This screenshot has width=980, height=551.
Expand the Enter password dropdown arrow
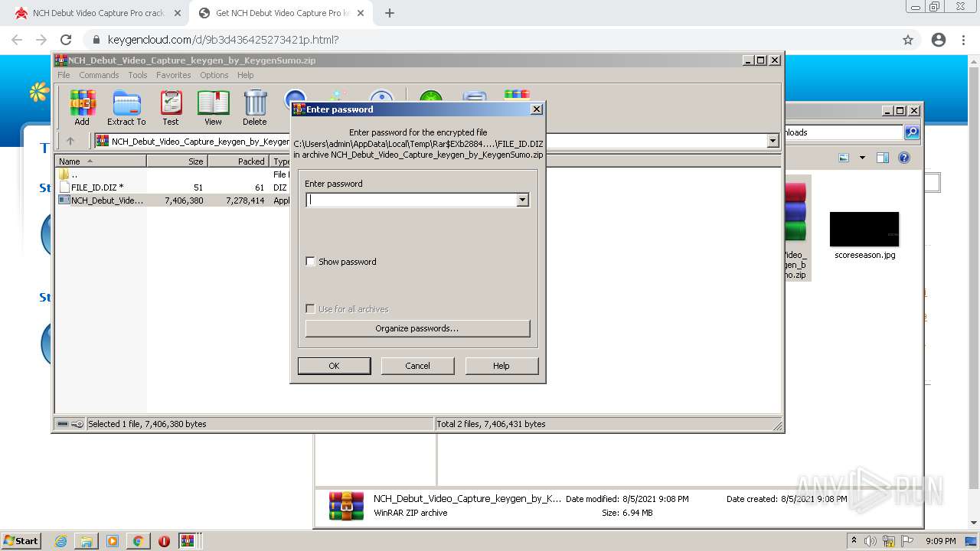click(x=523, y=200)
